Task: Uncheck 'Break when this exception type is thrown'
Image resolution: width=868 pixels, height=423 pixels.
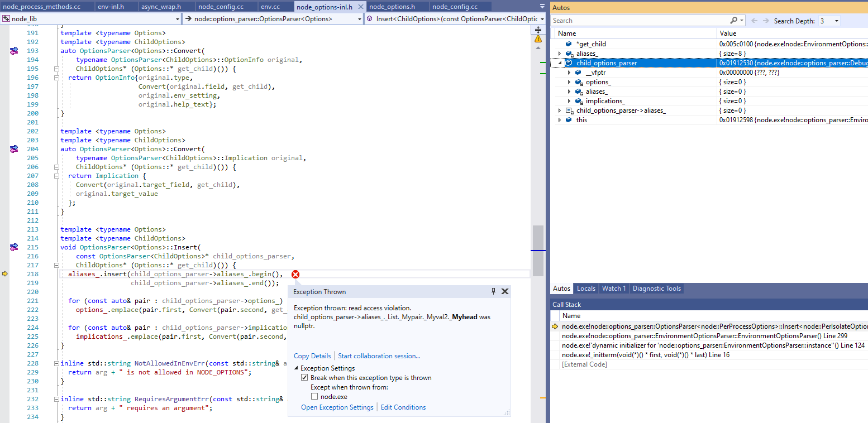Action: (x=304, y=378)
